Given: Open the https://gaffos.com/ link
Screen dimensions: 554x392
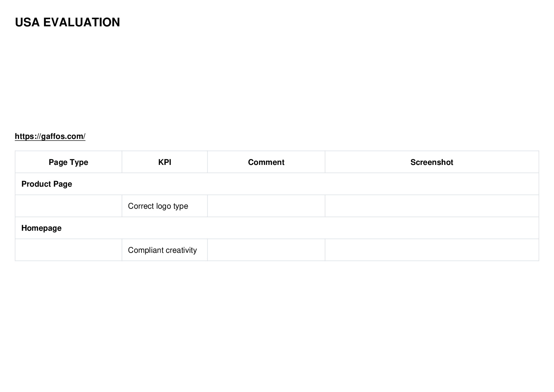Looking at the screenshot, I should [x=50, y=136].
